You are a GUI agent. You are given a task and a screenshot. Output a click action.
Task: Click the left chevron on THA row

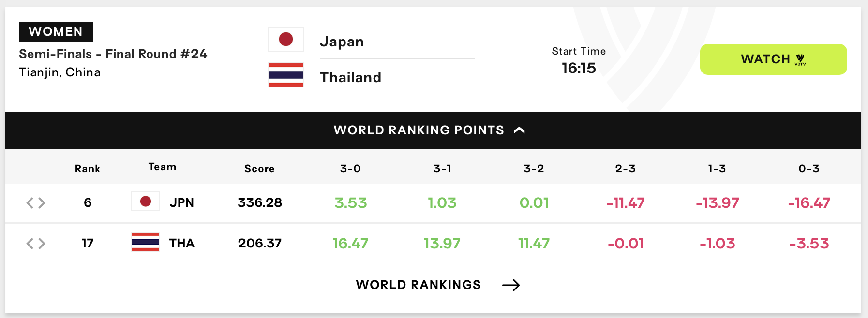click(30, 244)
